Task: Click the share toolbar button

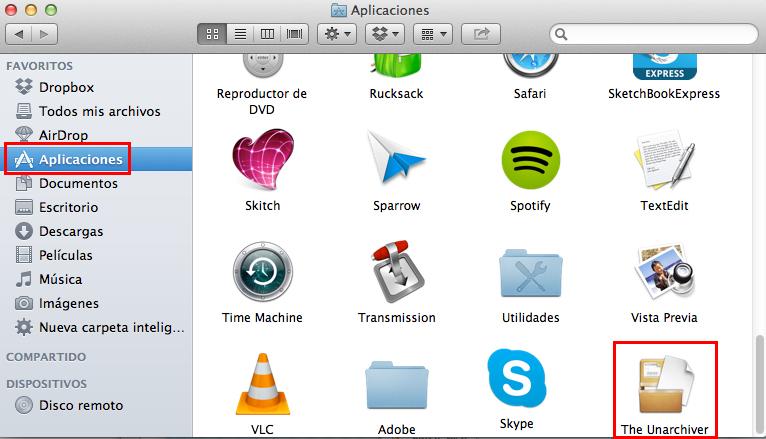Action: pyautogui.click(x=481, y=34)
